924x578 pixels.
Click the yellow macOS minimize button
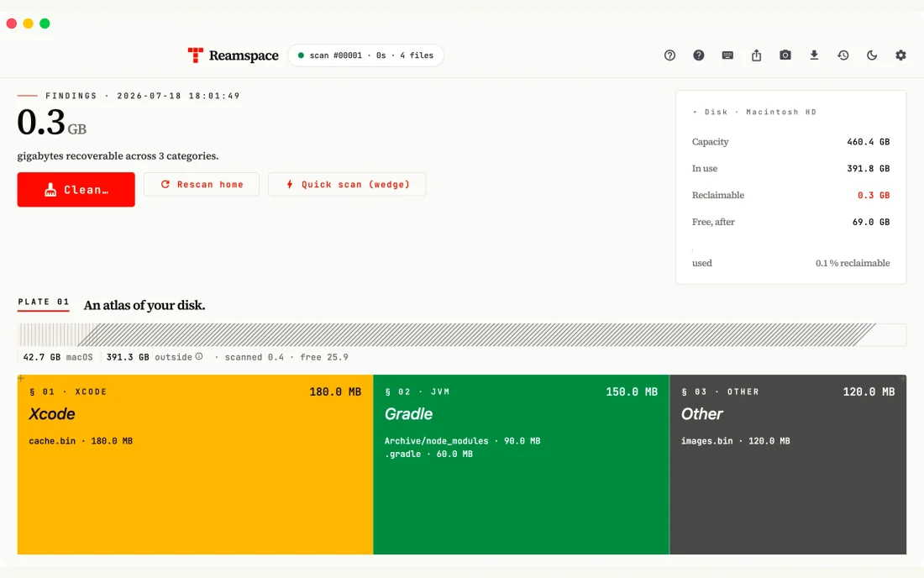[x=28, y=24]
